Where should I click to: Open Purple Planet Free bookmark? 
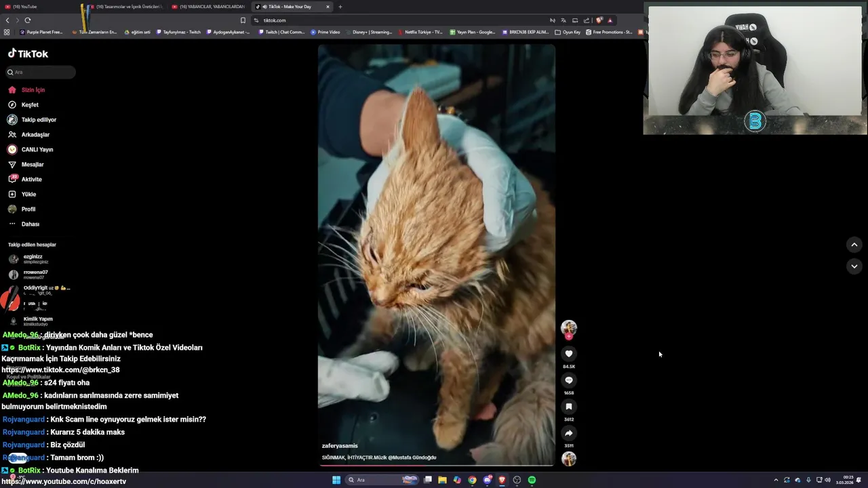tap(41, 32)
